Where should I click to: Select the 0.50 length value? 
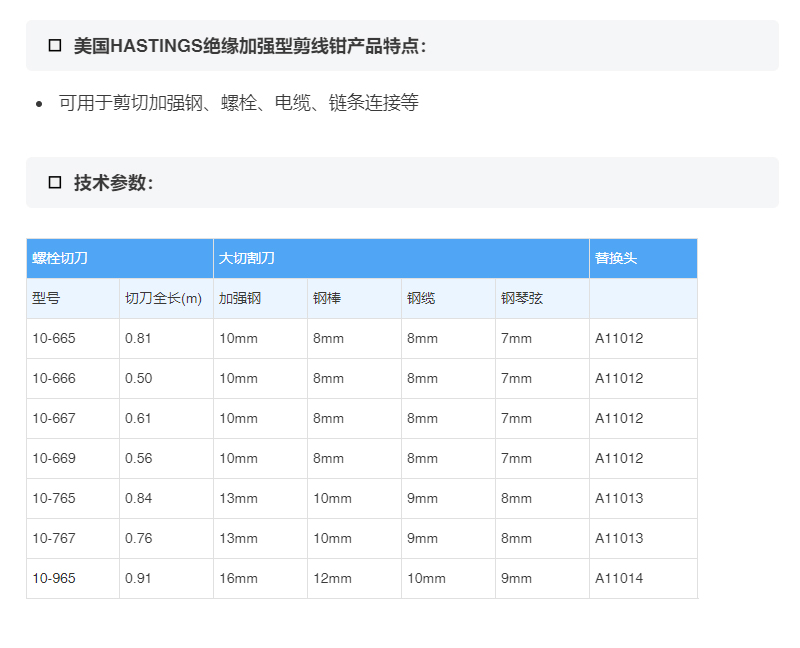(138, 378)
